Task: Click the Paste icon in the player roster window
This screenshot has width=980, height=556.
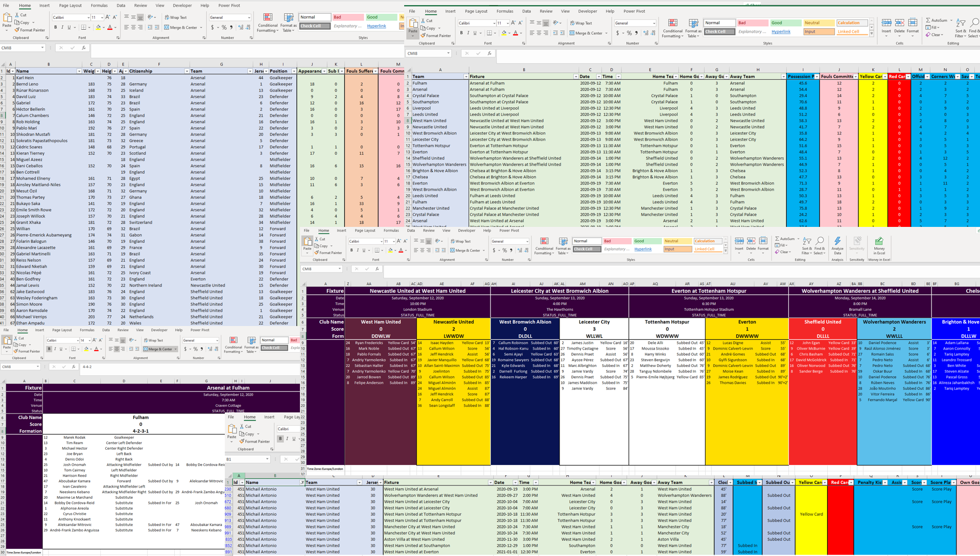Action: [x=7, y=20]
